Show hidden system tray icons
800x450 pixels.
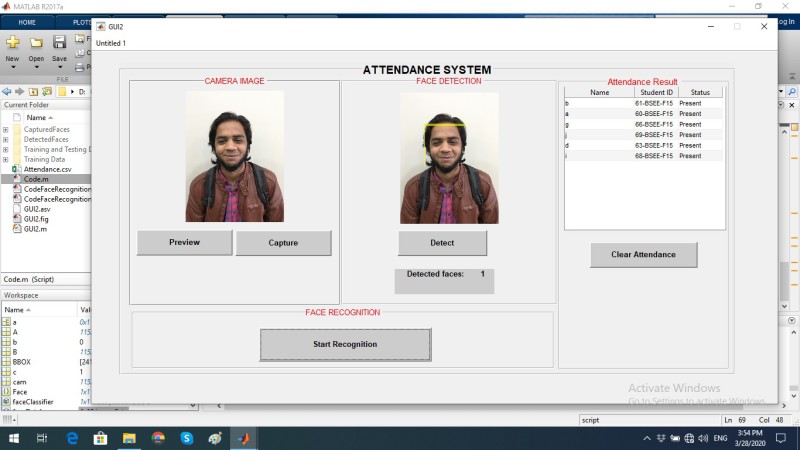point(647,438)
